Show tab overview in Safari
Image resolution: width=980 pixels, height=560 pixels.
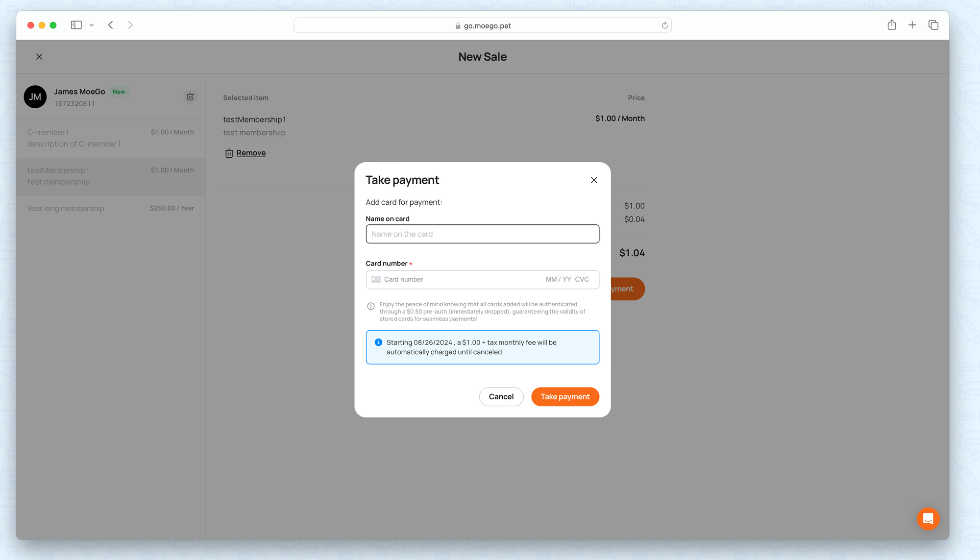(933, 25)
